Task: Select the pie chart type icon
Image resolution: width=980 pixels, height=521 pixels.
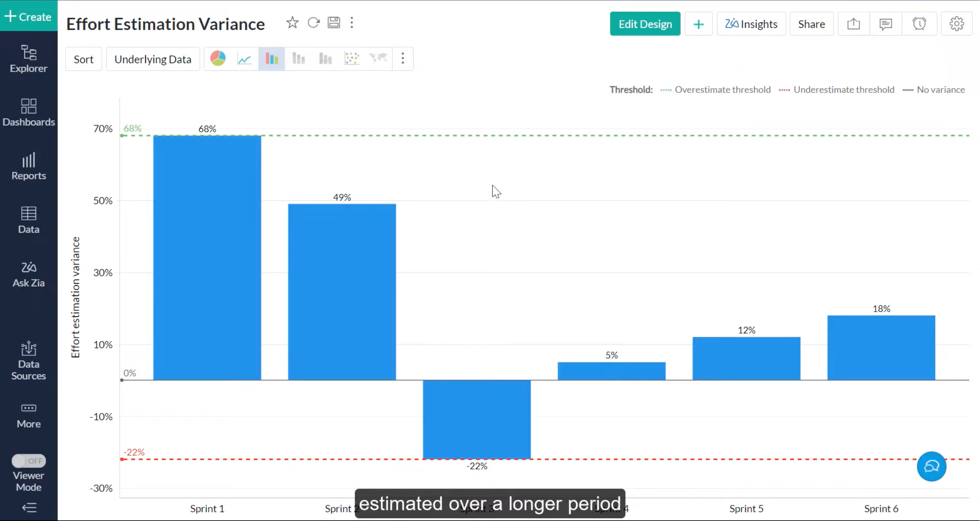Action: pos(218,59)
